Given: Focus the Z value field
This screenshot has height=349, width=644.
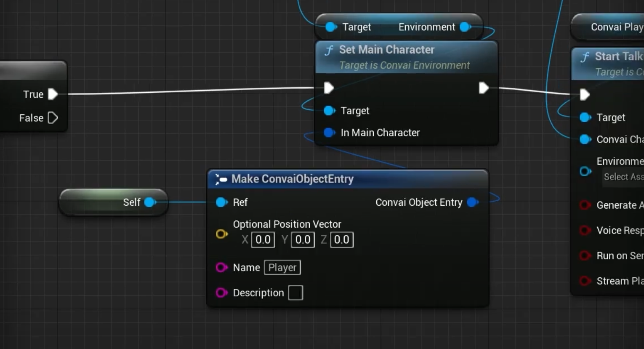Looking at the screenshot, I should coord(342,239).
